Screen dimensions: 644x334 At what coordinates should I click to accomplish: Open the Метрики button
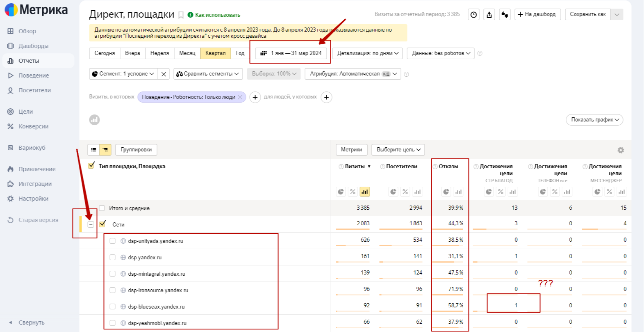pos(352,150)
